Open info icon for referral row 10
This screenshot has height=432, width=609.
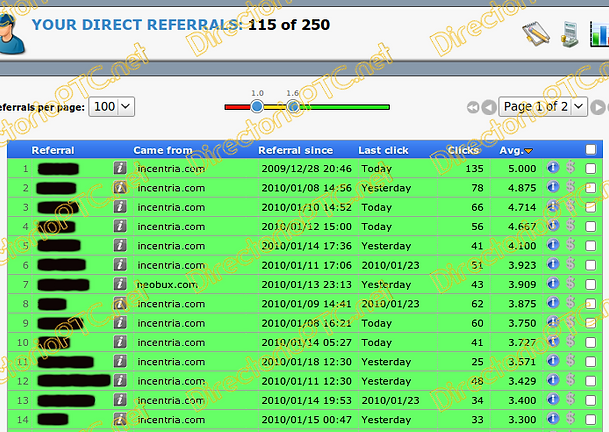pos(120,342)
